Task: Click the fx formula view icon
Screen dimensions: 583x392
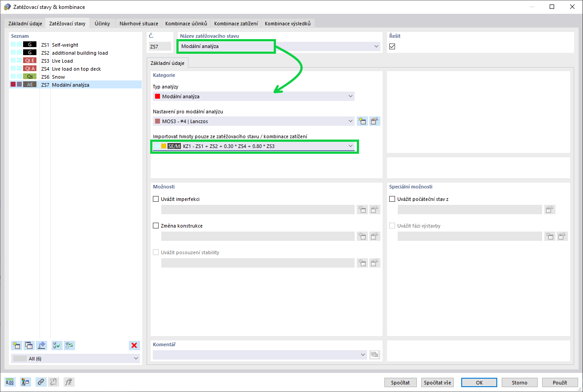Action: tap(69, 382)
